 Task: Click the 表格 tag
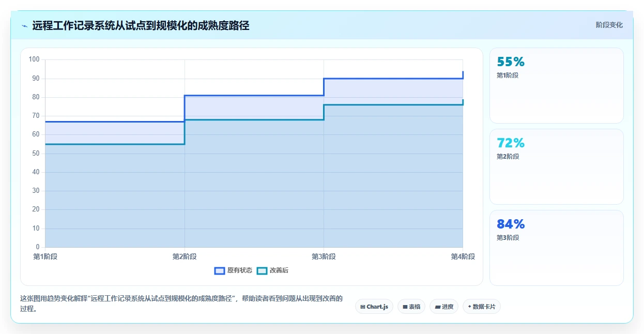tap(411, 307)
